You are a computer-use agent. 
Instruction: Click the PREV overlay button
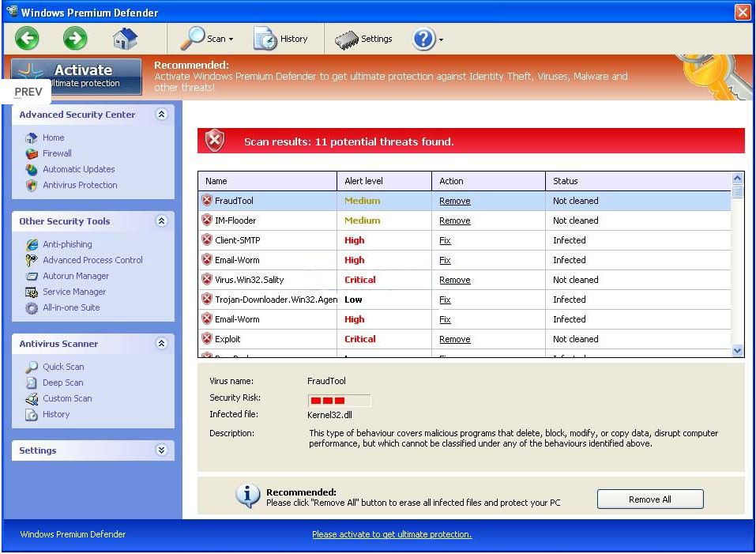(x=26, y=92)
